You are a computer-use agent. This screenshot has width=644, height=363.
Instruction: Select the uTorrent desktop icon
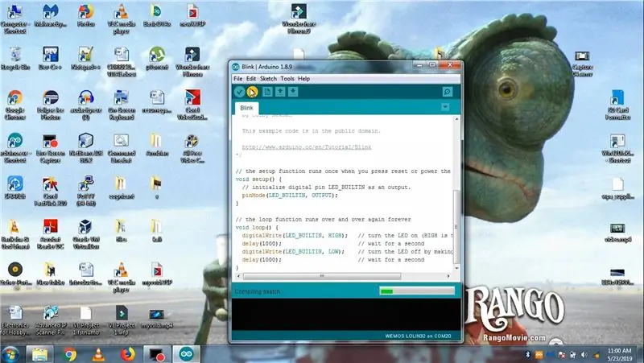pos(157,58)
